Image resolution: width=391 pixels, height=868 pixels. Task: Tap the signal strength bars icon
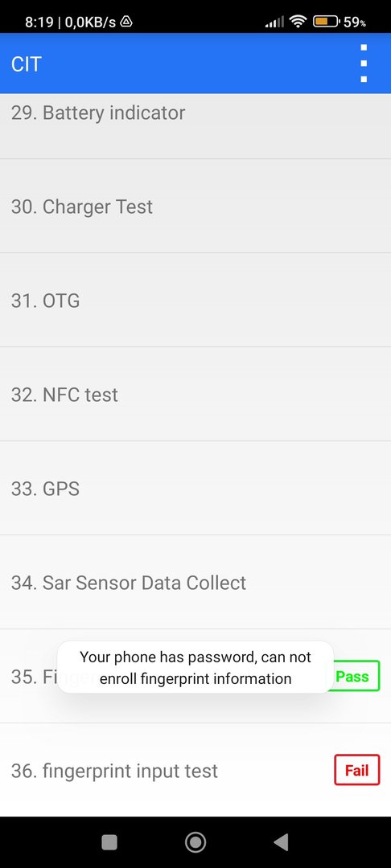274,23
